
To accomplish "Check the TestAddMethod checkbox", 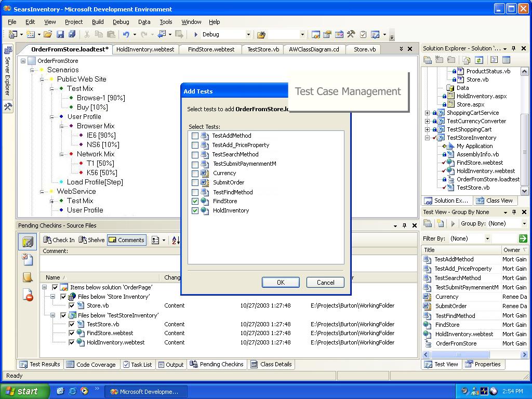I will 195,136.
